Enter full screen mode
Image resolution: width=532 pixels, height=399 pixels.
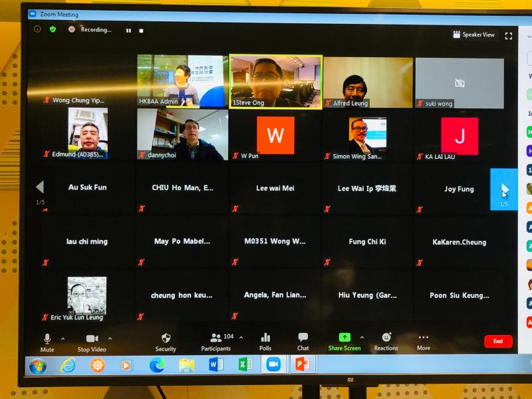tap(509, 35)
